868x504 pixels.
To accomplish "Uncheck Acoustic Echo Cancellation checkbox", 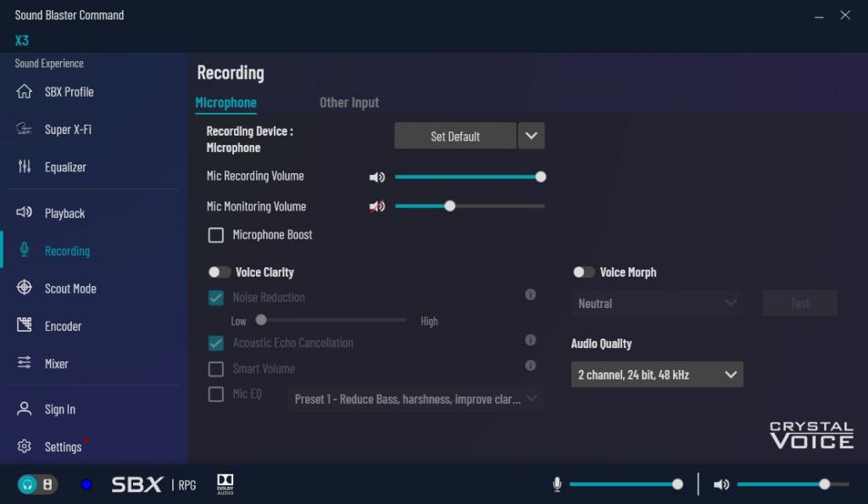I will [x=216, y=344].
